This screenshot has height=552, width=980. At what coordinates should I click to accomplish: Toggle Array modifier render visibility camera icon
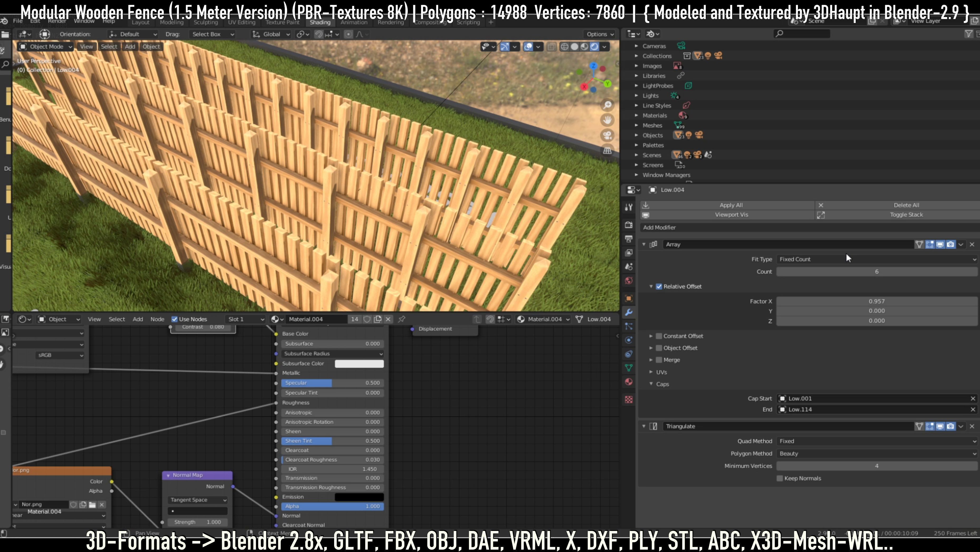tap(950, 244)
